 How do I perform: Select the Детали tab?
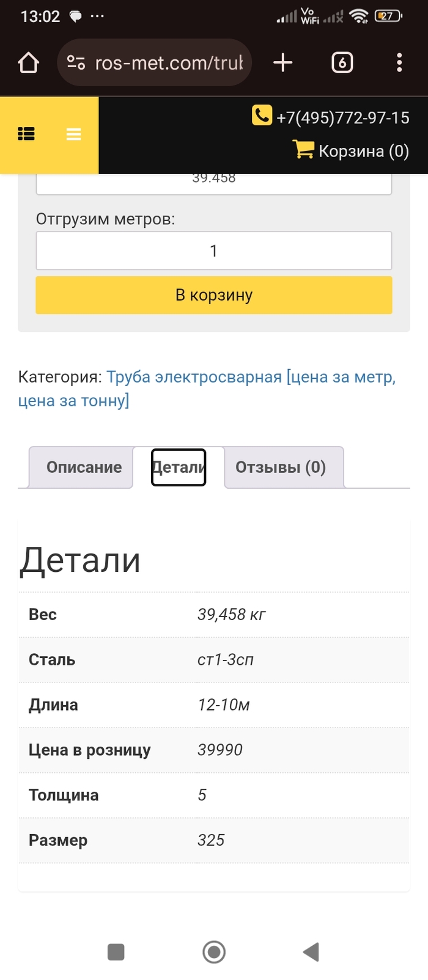[179, 467]
